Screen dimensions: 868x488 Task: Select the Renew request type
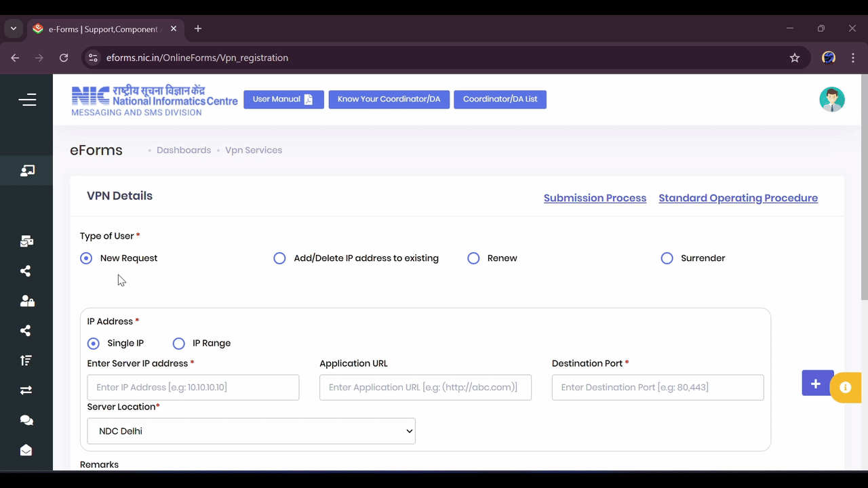[473, 258]
